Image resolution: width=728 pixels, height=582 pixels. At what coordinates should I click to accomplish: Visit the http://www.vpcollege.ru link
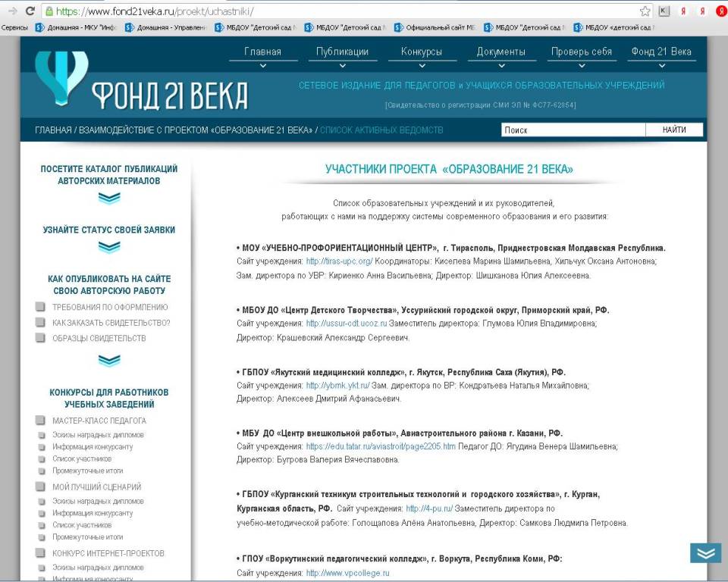coord(348,573)
